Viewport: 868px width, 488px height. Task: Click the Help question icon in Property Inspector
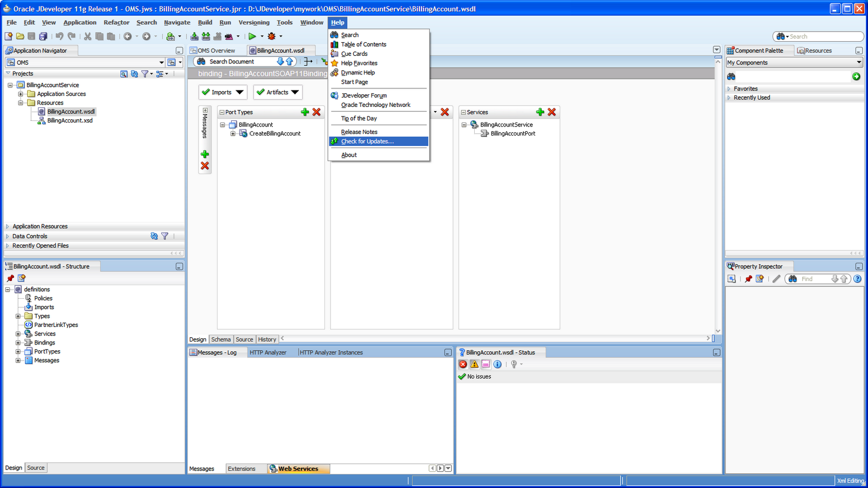point(857,279)
